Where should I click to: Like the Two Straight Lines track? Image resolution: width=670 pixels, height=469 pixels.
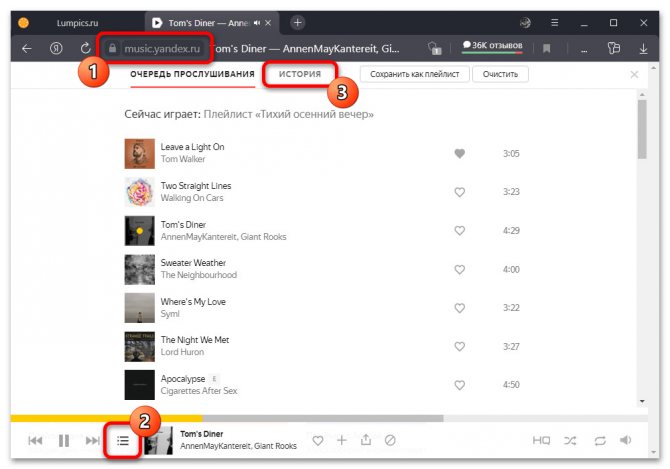(x=459, y=192)
